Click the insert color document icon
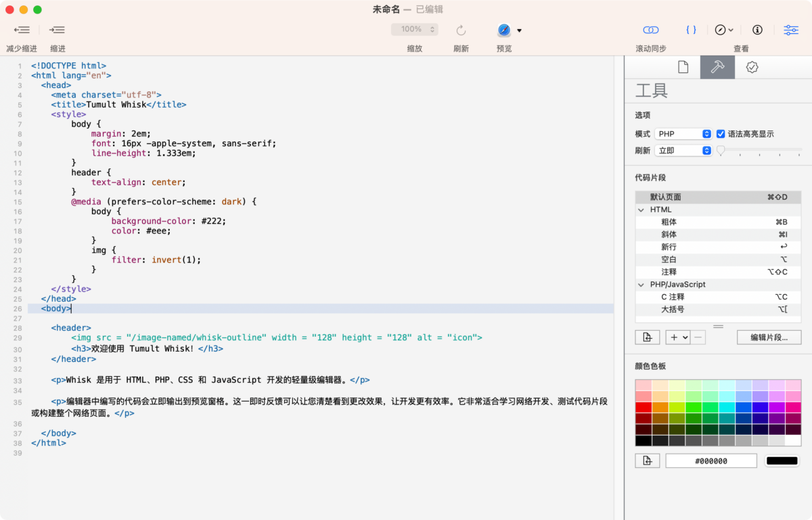 [648, 461]
